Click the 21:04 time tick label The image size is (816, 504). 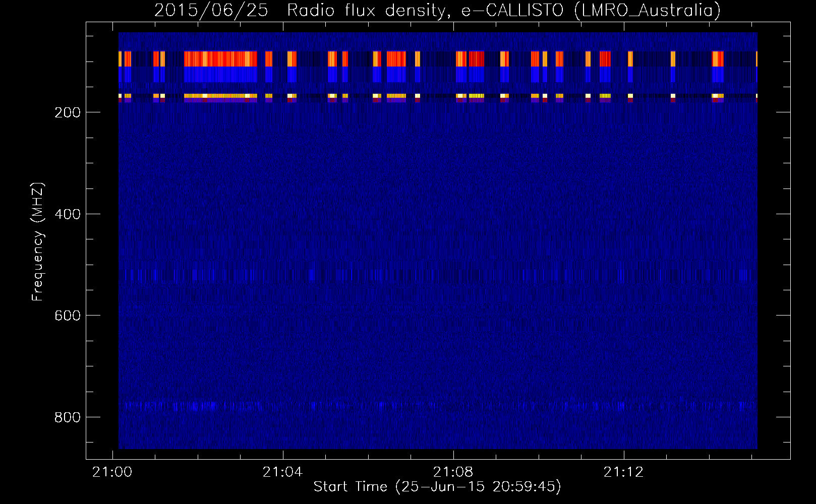(x=282, y=472)
